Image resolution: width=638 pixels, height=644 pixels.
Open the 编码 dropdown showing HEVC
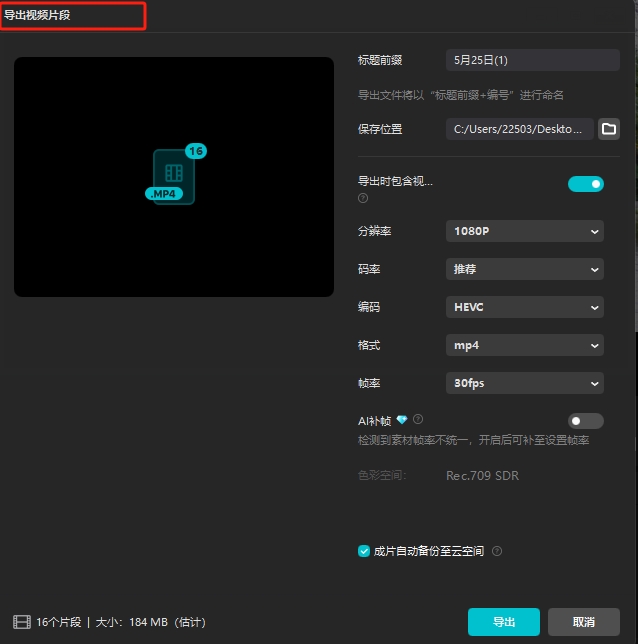click(524, 307)
